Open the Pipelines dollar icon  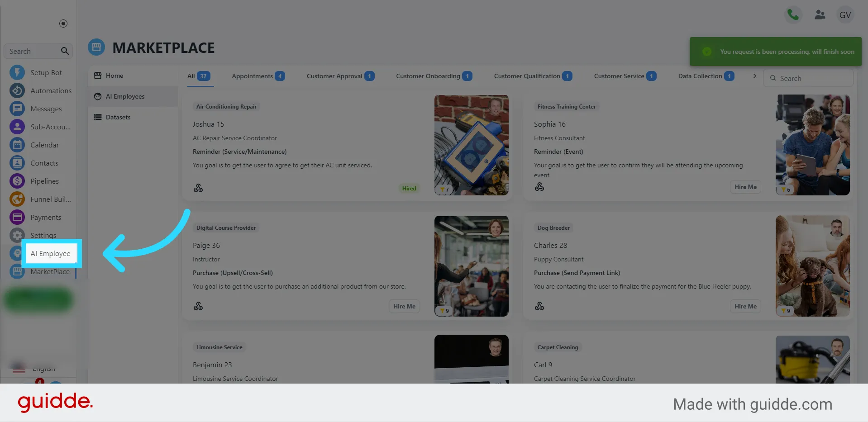pyautogui.click(x=17, y=181)
